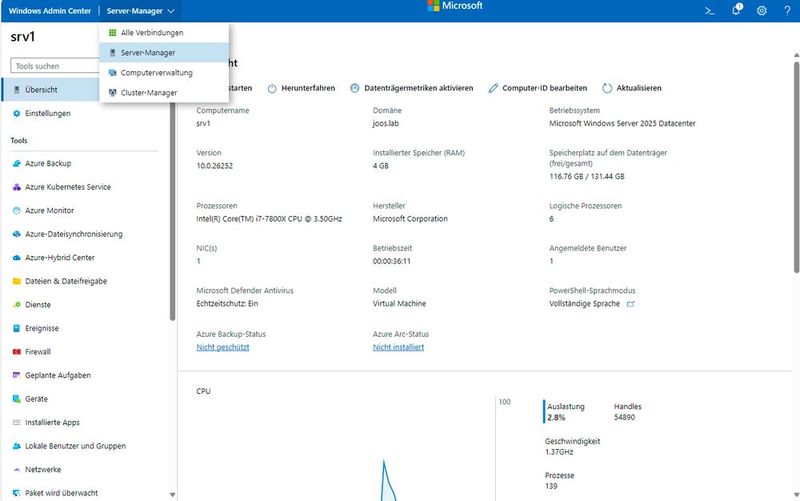Screen dimensions: 800x501
Task: Click the Azure Backup tool icon
Action: pyautogui.click(x=16, y=163)
